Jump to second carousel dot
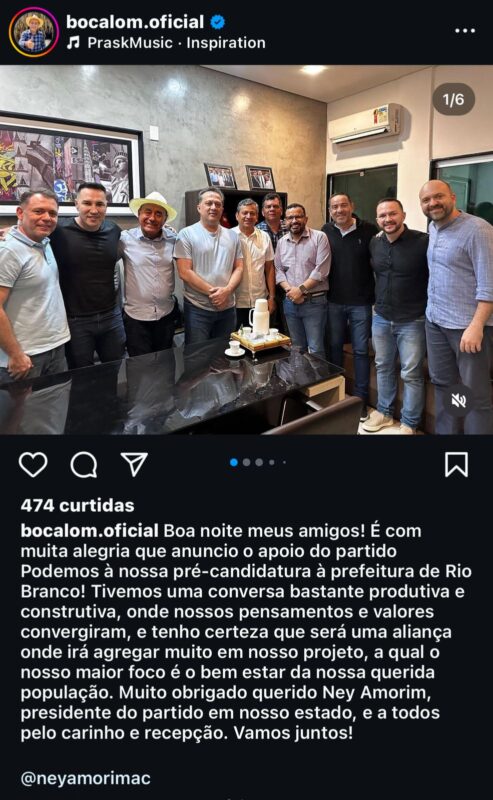Screen dimensions: 493x800 pos(246,462)
